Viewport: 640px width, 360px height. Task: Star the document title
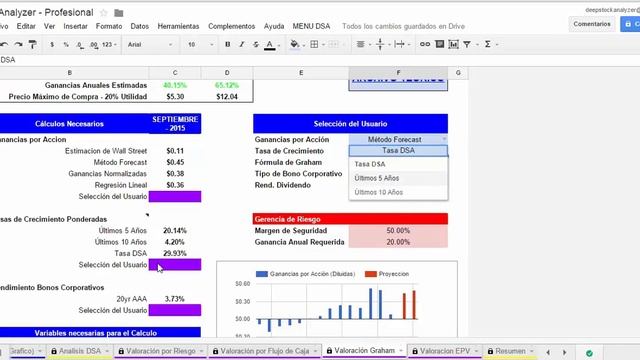click(104, 13)
